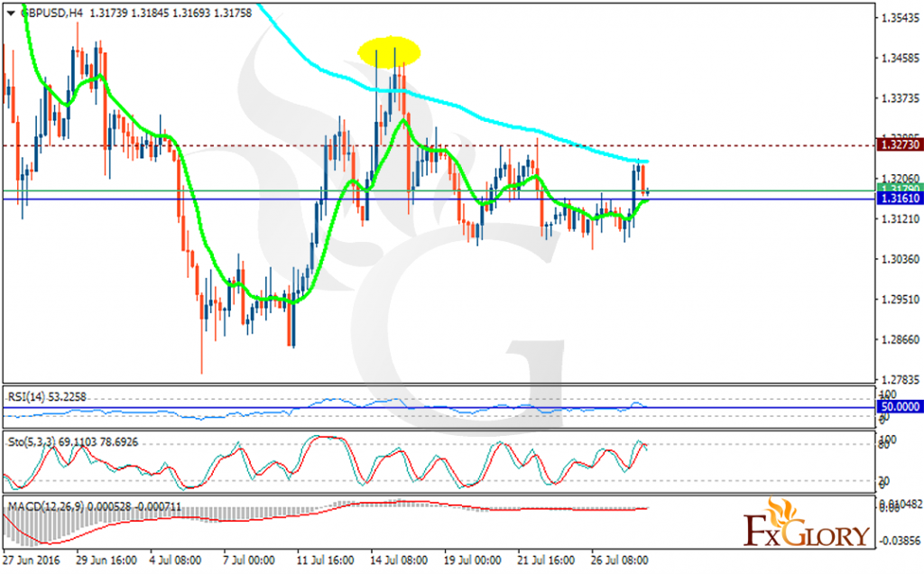924x574 pixels.
Task: Click the -0.03856 MACD scale value
Action: [901, 541]
